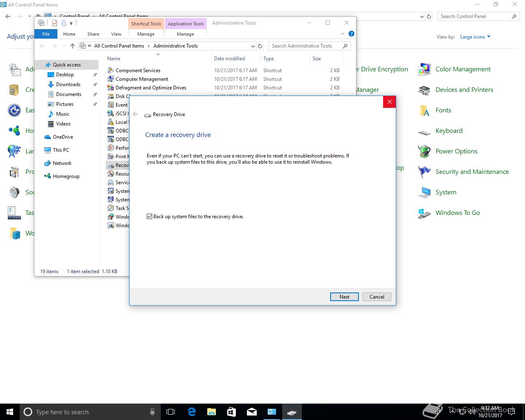Go up one folder level
The width and height of the screenshot is (525, 420).
coord(73,46)
